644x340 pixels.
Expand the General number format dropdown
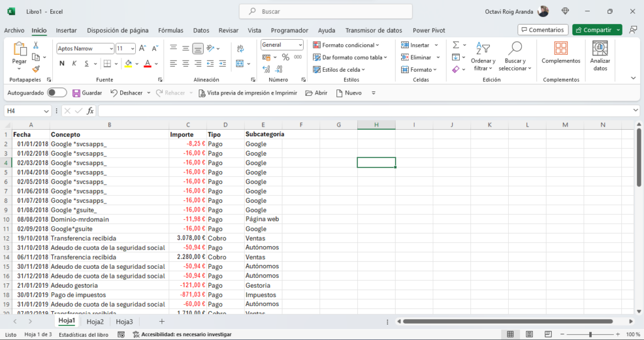tap(299, 45)
